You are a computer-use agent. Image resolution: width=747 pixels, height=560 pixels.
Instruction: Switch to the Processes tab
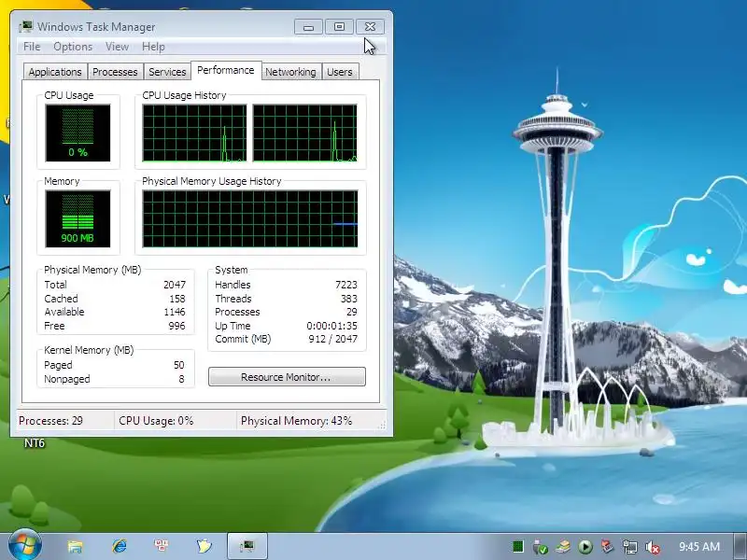(x=115, y=72)
